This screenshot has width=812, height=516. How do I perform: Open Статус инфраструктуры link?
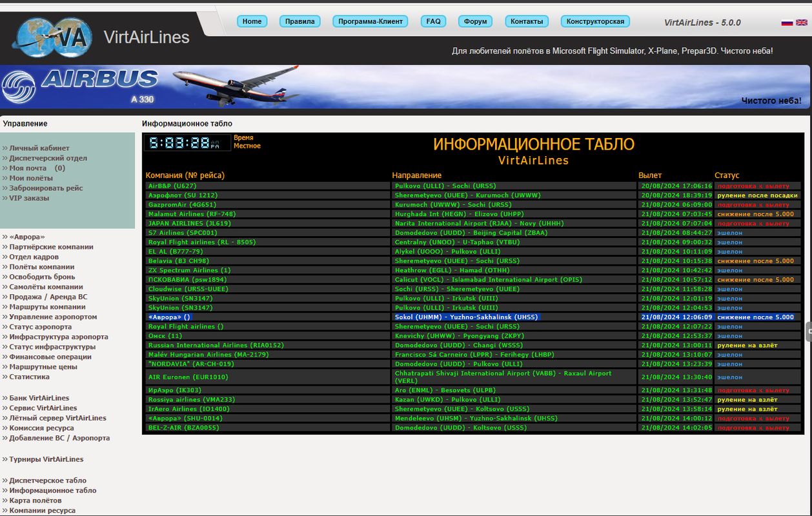point(52,347)
